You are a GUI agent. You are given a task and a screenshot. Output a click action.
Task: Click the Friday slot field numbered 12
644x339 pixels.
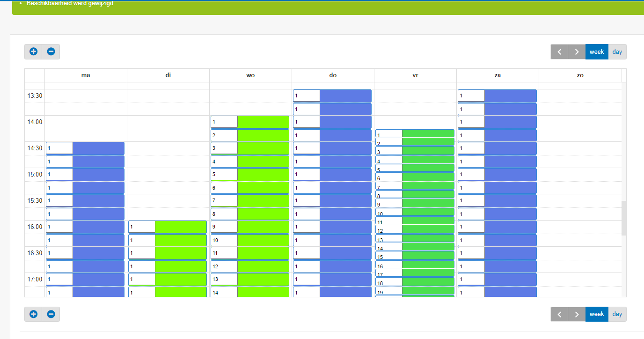tap(389, 230)
